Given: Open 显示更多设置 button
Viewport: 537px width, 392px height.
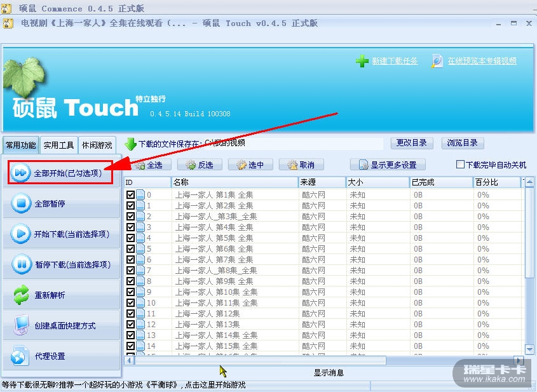Looking at the screenshot, I should (388, 165).
